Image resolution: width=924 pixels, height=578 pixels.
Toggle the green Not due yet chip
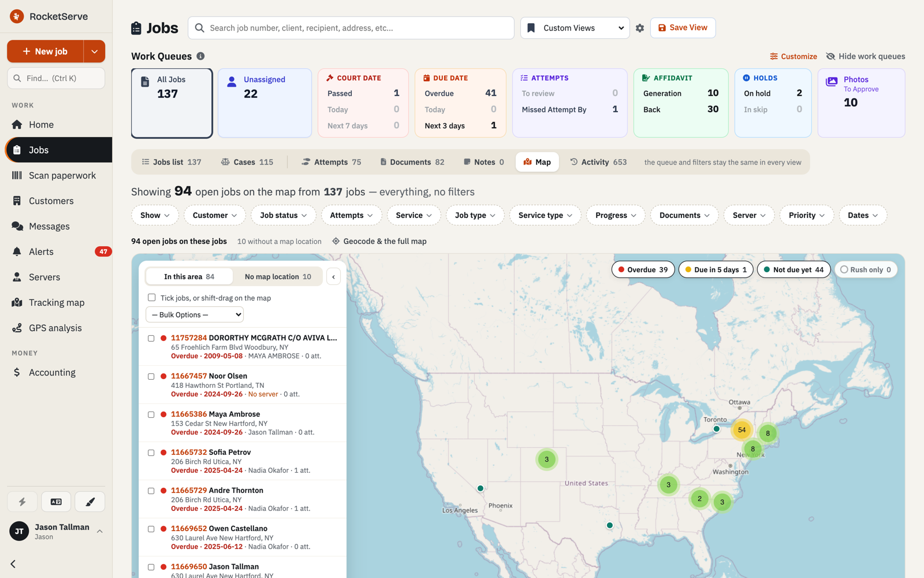793,269
